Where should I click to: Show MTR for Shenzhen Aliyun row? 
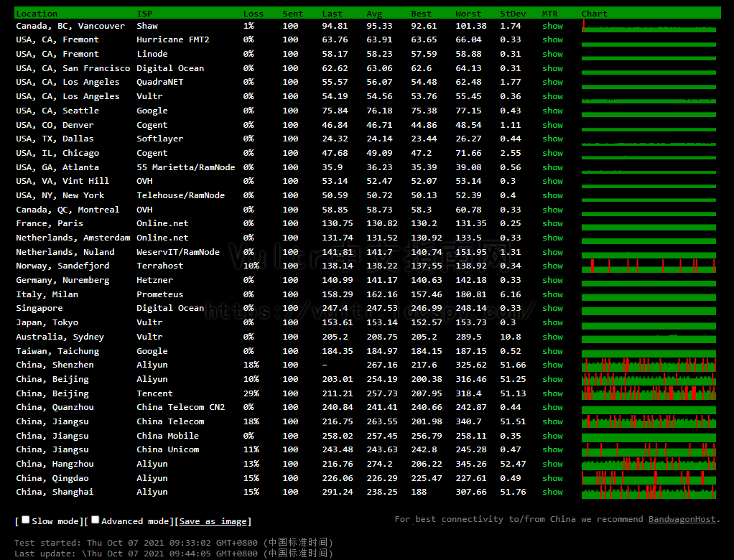click(x=552, y=365)
